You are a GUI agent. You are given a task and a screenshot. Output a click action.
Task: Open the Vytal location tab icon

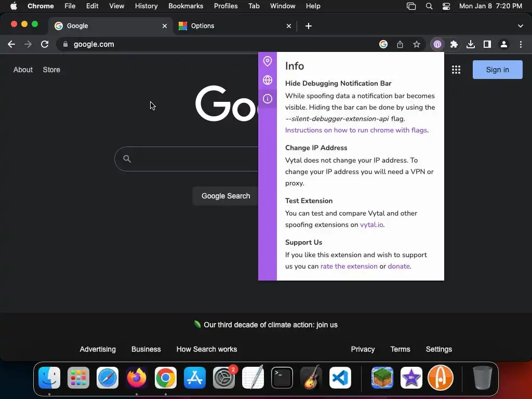point(268,61)
